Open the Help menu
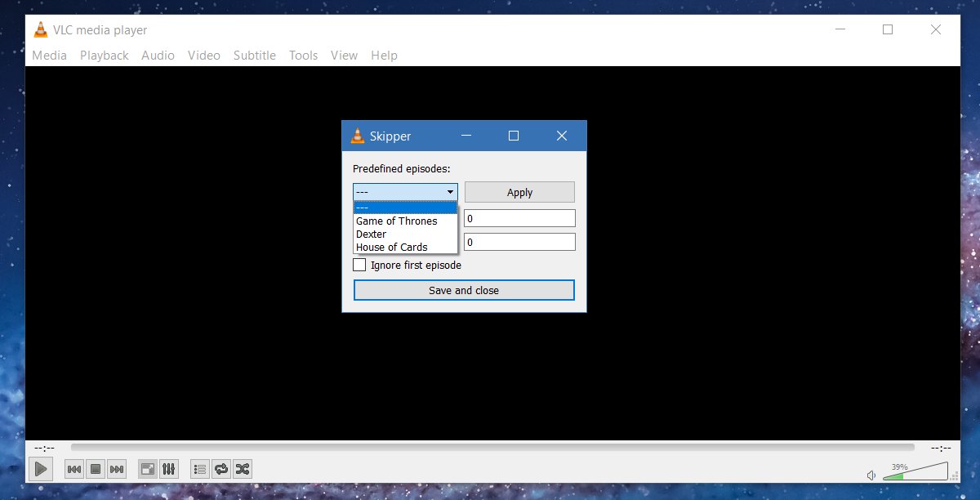 (x=384, y=56)
